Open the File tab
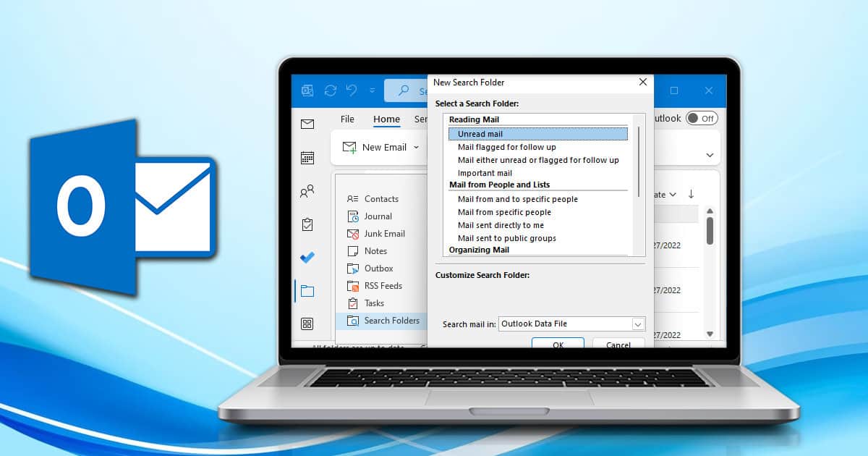The width and height of the screenshot is (868, 456). 347,119
